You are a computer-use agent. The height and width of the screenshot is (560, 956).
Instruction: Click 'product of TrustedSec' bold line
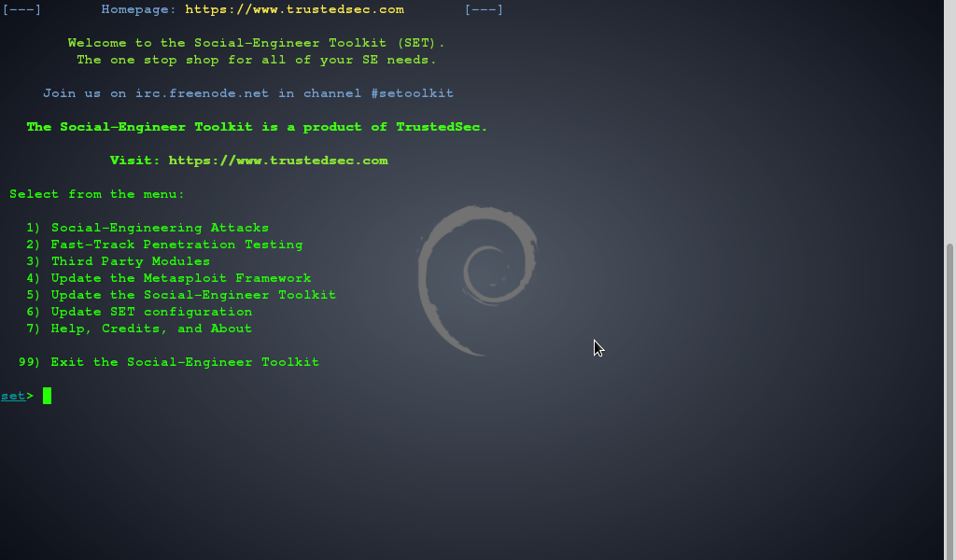point(257,127)
